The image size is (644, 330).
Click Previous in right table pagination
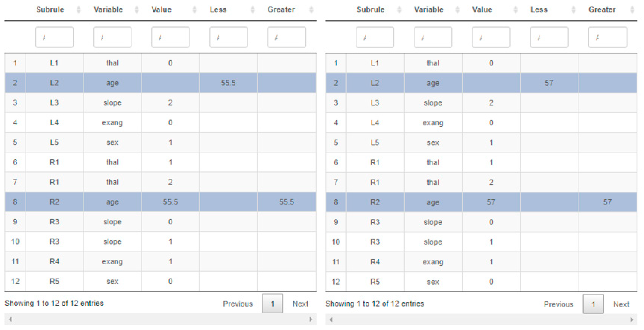559,304
